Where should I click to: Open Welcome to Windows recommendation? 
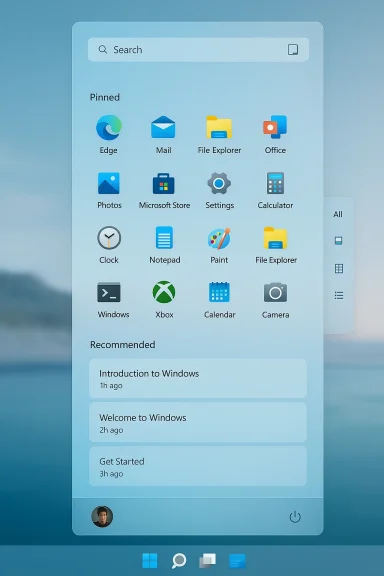(x=198, y=422)
